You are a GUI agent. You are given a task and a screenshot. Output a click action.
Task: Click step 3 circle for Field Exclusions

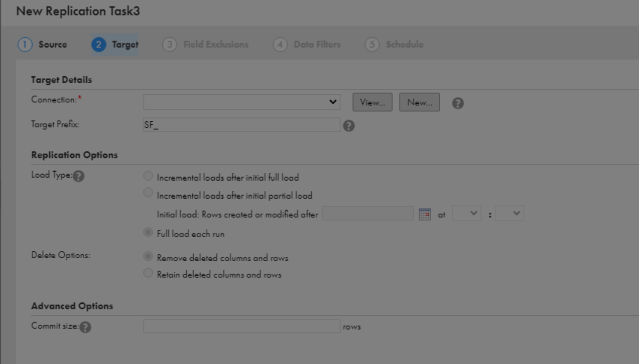[x=170, y=44]
